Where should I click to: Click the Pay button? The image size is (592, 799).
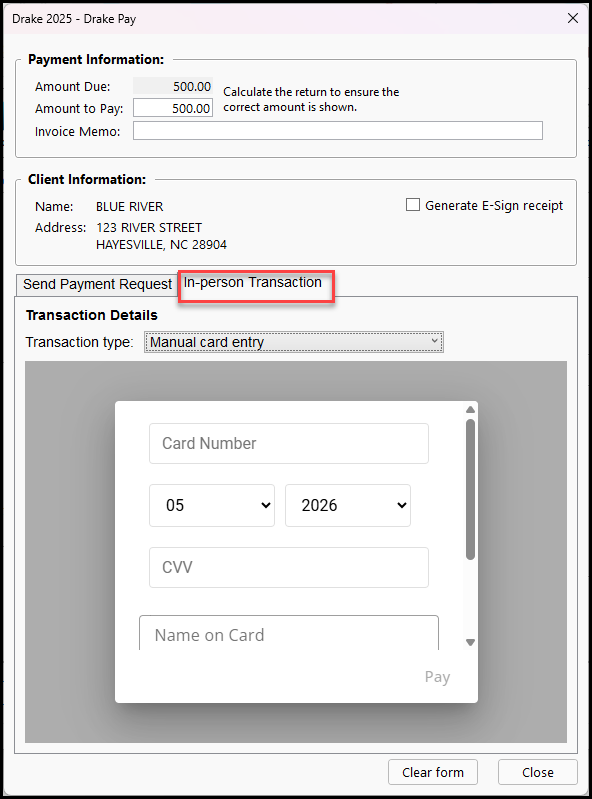[x=438, y=677]
